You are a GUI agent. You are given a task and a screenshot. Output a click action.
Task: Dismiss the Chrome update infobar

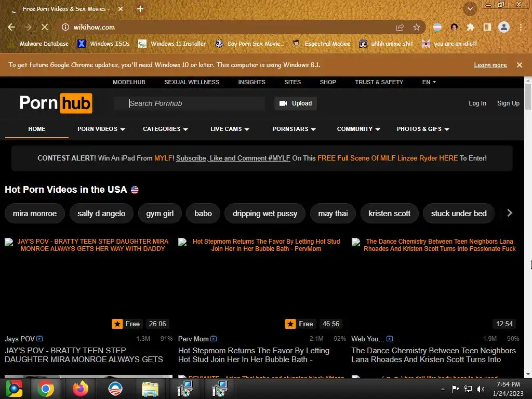[520, 65]
